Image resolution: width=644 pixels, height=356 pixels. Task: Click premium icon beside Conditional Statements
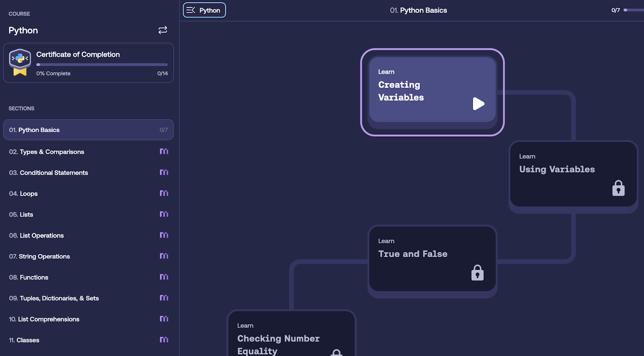pyautogui.click(x=164, y=172)
